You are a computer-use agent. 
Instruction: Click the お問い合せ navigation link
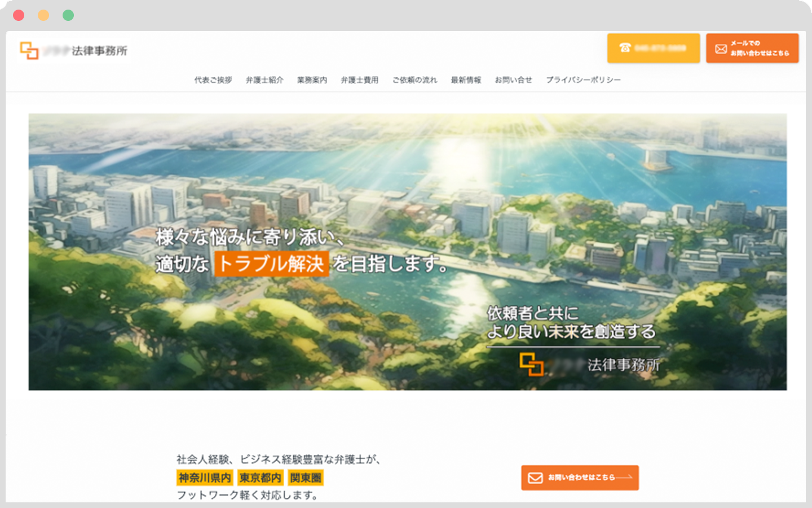[x=513, y=80]
